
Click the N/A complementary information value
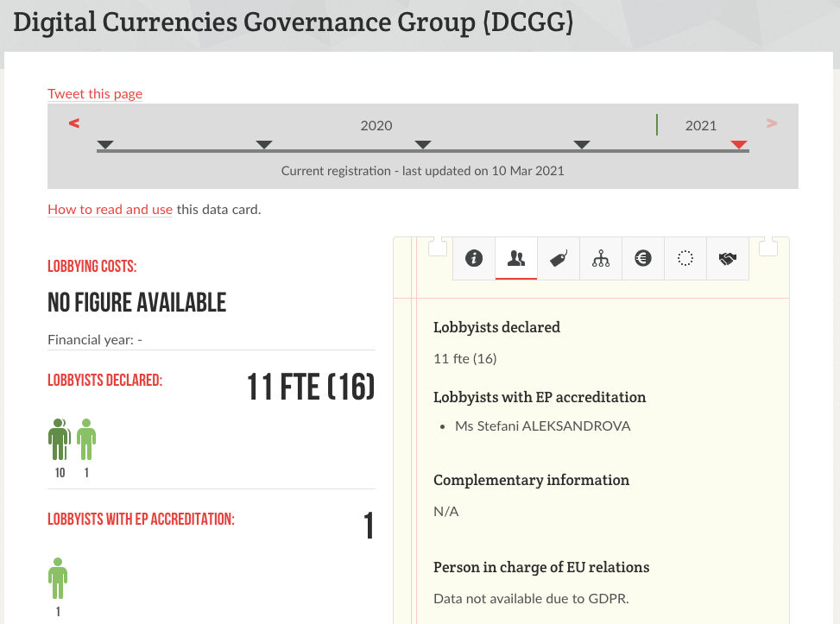pyautogui.click(x=445, y=512)
